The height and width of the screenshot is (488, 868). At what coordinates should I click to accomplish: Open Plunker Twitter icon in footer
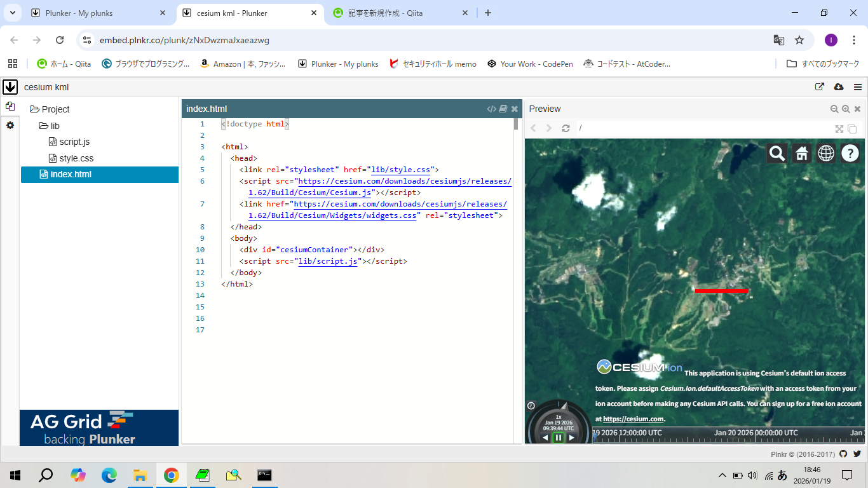coord(857,454)
